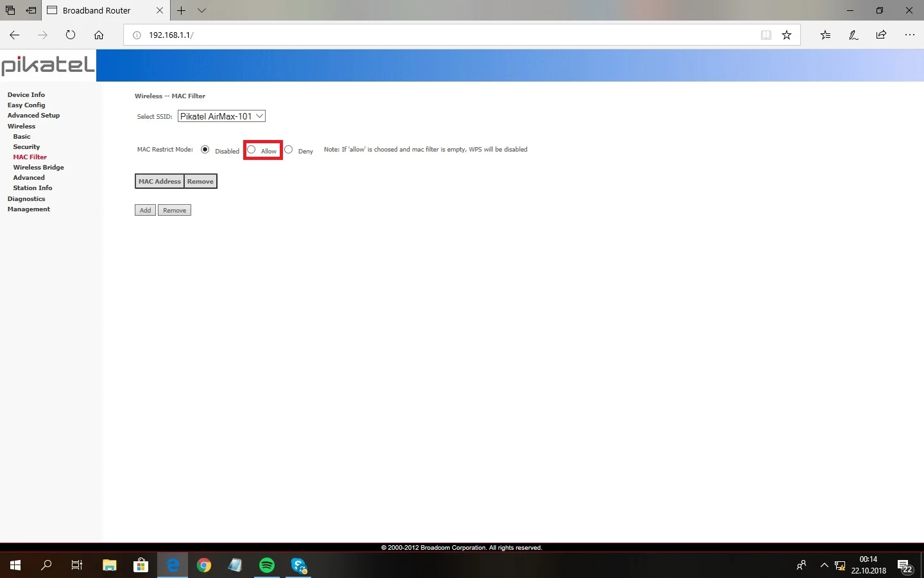Select Disabled MAC restrict mode
The image size is (924, 578).
click(x=205, y=149)
